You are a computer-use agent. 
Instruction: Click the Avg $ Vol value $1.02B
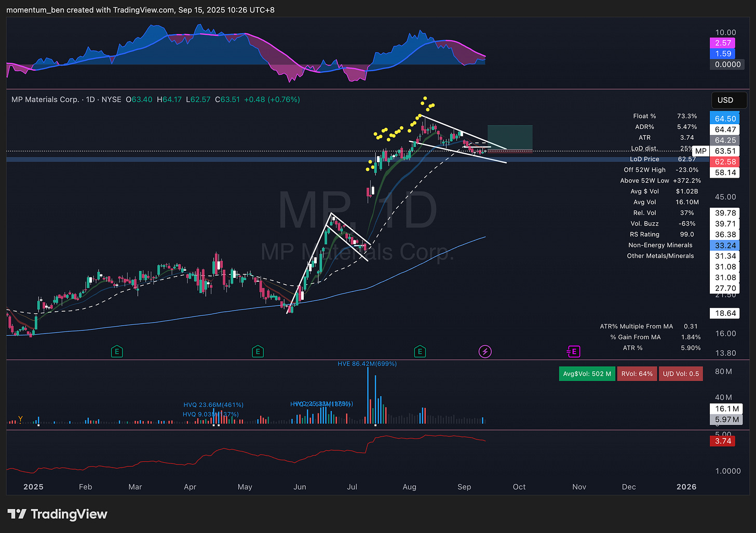tap(687, 191)
